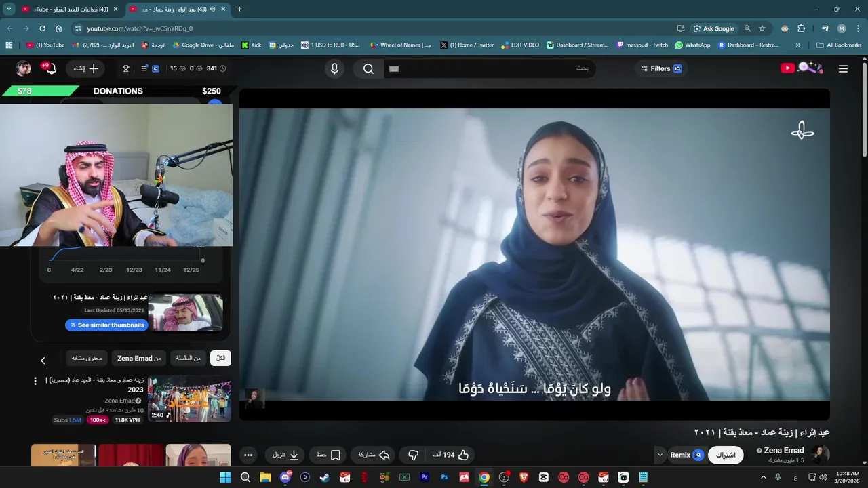
Task: Click the dislike thumbs-down button
Action: coord(413,455)
